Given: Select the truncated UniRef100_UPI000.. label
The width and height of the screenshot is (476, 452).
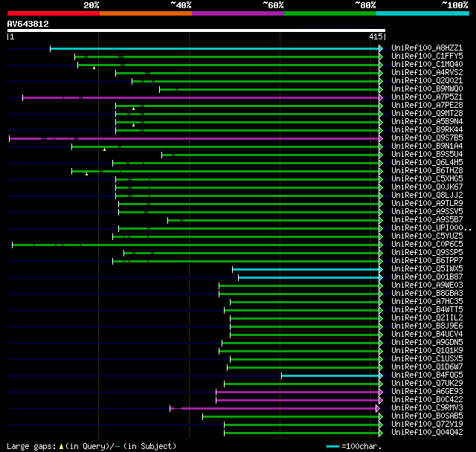Looking at the screenshot, I should pos(431,228).
